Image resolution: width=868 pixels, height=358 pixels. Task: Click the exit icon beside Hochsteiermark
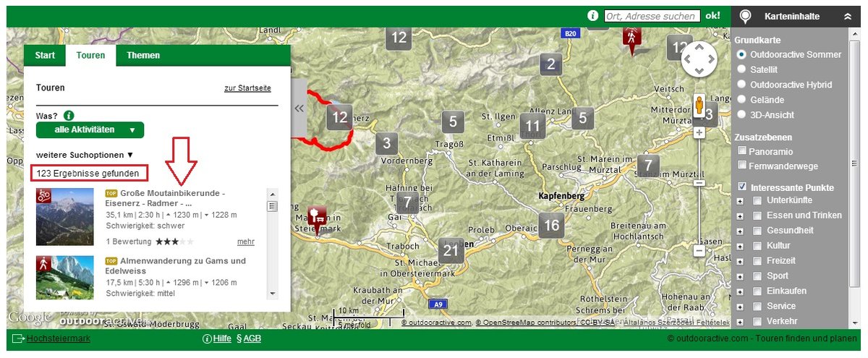[18, 338]
